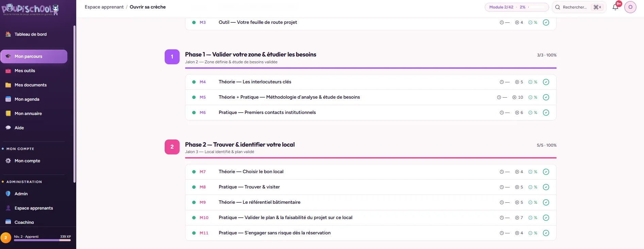This screenshot has width=644, height=249.
Task: Open M11 S'engager sans risque module
Action: [371, 233]
